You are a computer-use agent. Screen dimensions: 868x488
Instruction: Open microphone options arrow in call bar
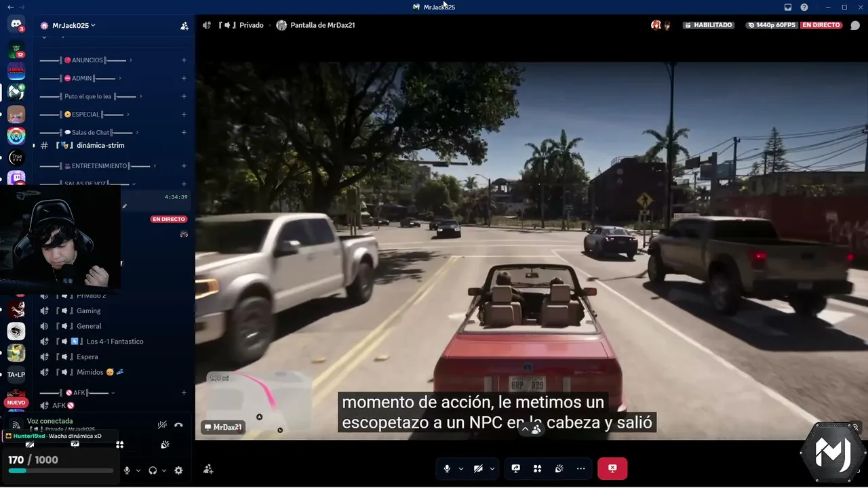click(461, 468)
